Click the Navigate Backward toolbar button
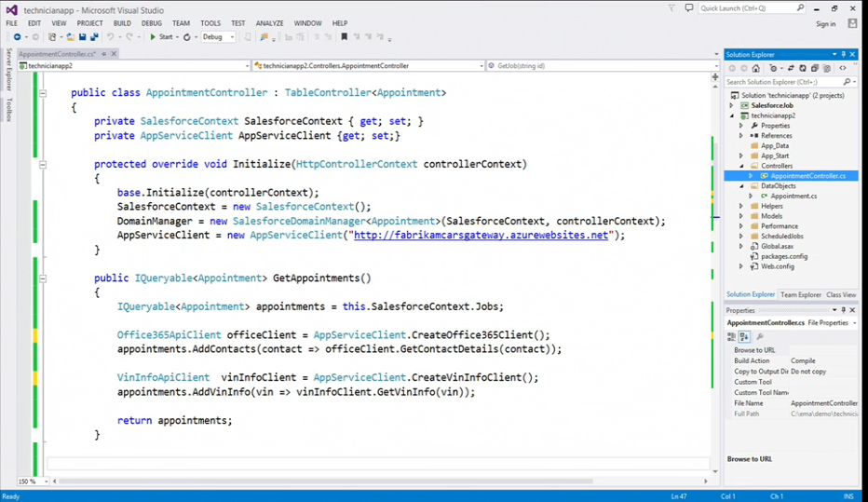 tap(18, 37)
